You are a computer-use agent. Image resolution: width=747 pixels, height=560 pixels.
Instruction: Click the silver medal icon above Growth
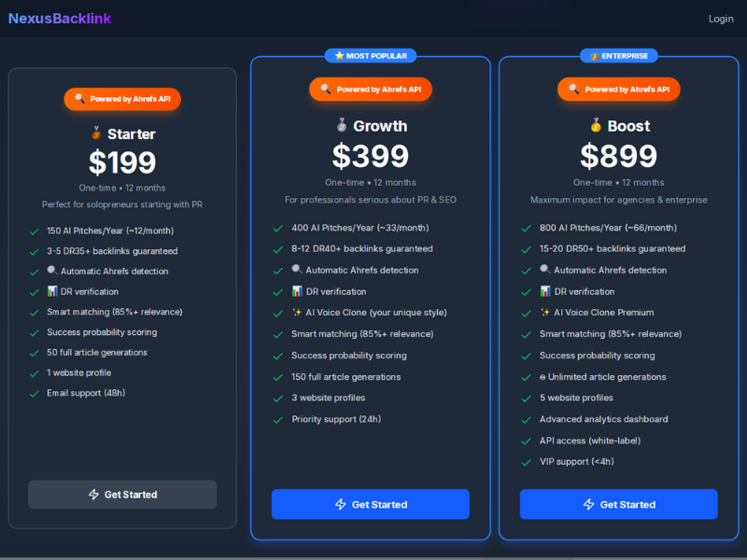pos(342,126)
